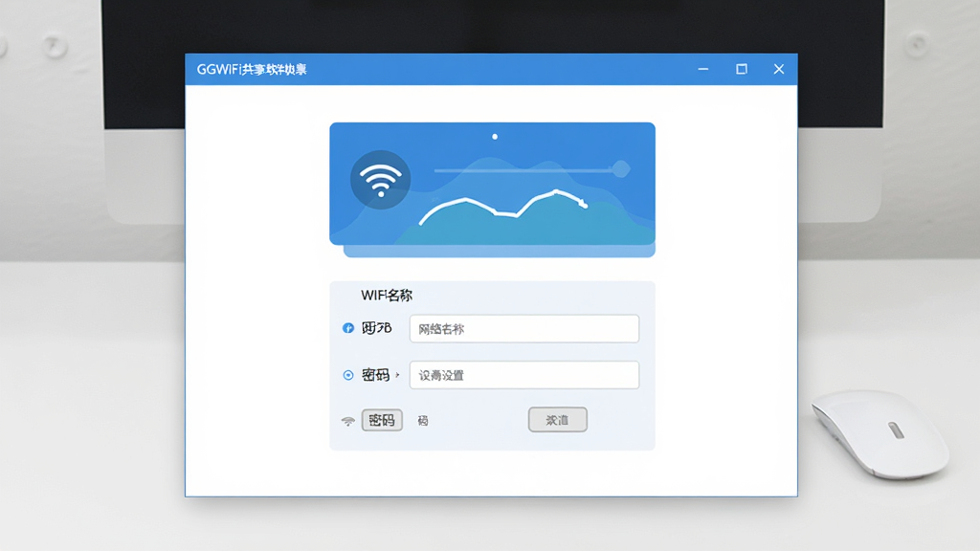The height and width of the screenshot is (551, 980).
Task: Click the white line graph in the banner
Action: (x=503, y=207)
